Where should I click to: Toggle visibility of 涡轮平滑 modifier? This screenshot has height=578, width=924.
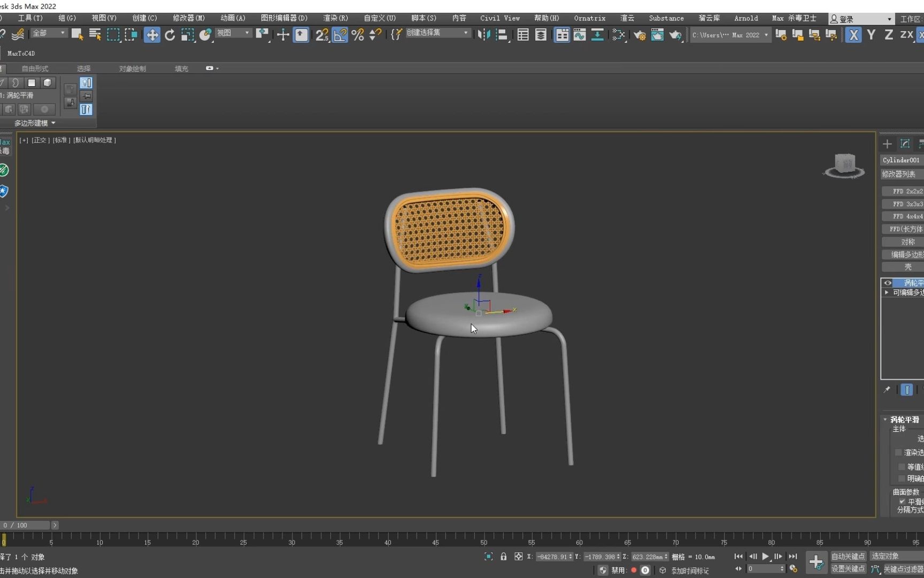888,283
